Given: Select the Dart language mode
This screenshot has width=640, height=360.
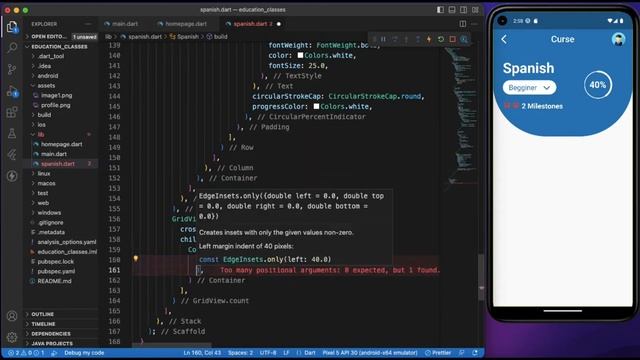Looking at the screenshot, I should click(x=310, y=353).
